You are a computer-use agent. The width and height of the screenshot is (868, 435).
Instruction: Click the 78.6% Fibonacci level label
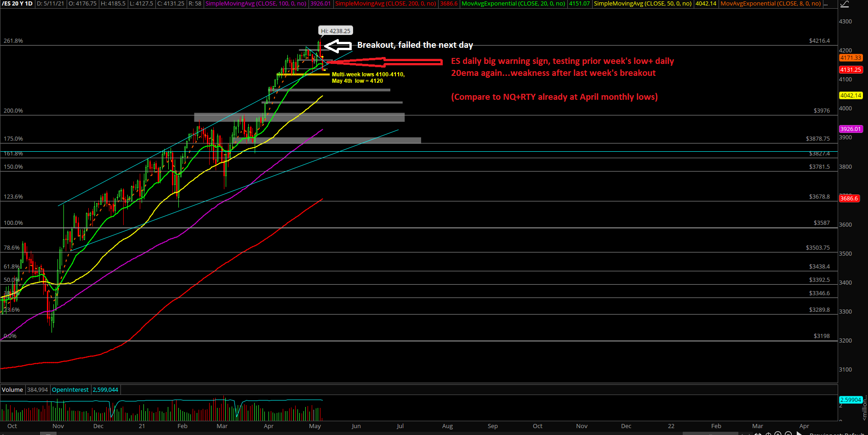pyautogui.click(x=12, y=248)
